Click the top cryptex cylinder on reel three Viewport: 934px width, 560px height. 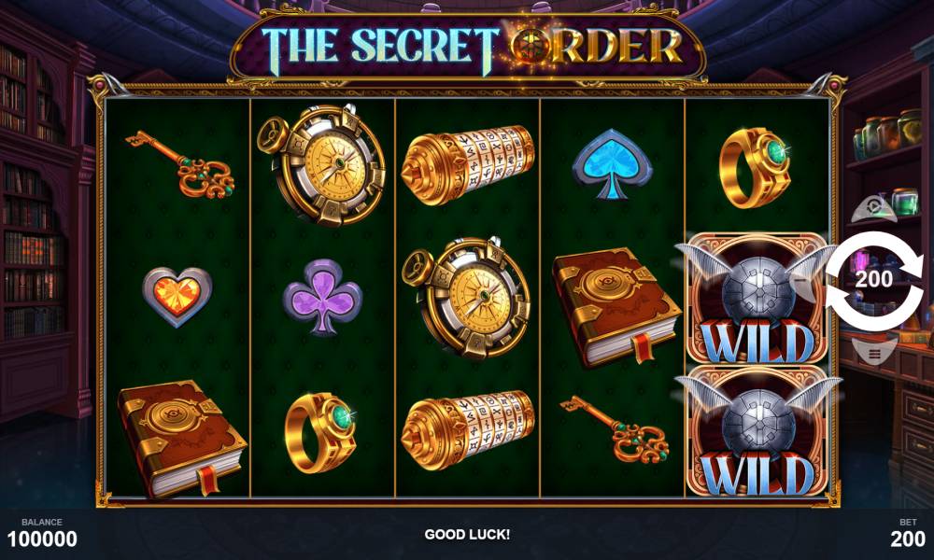(x=468, y=165)
